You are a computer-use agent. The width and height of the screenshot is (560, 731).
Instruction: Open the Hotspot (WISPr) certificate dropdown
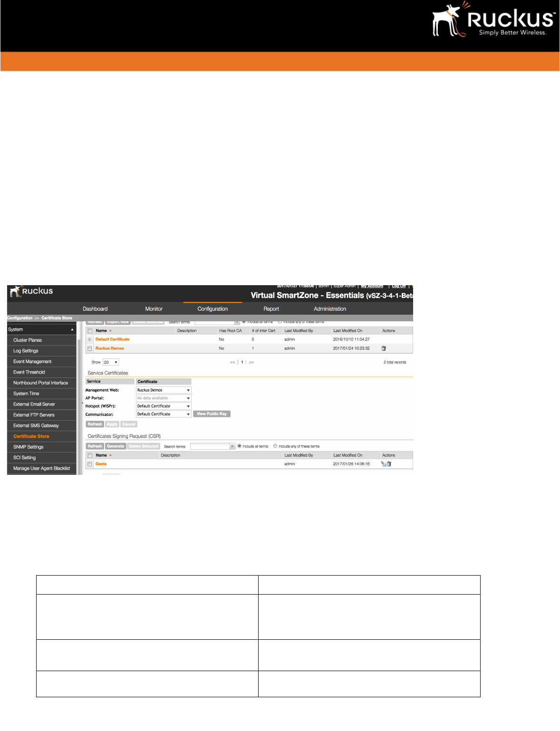(164, 406)
